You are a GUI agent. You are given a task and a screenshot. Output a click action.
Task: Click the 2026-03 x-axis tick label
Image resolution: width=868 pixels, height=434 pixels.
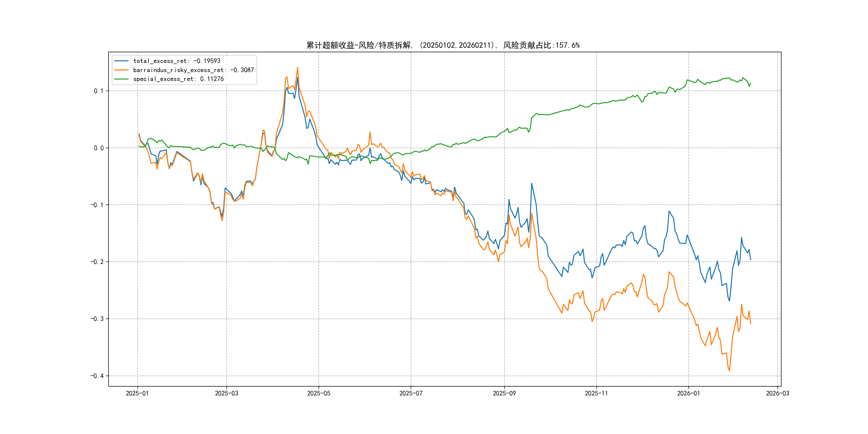click(777, 393)
